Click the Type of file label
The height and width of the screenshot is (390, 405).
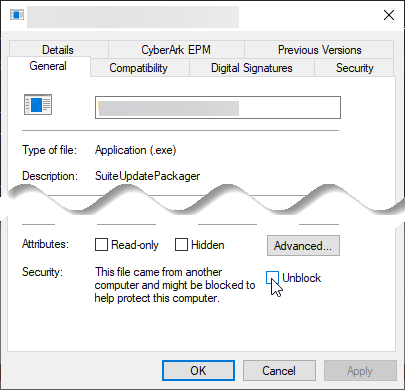pos(49,150)
